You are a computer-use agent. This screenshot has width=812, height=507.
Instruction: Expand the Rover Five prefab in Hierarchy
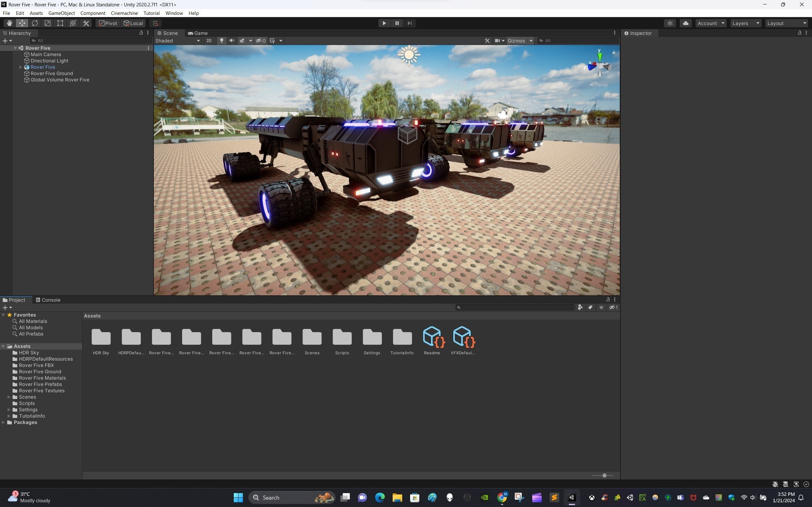click(21, 67)
